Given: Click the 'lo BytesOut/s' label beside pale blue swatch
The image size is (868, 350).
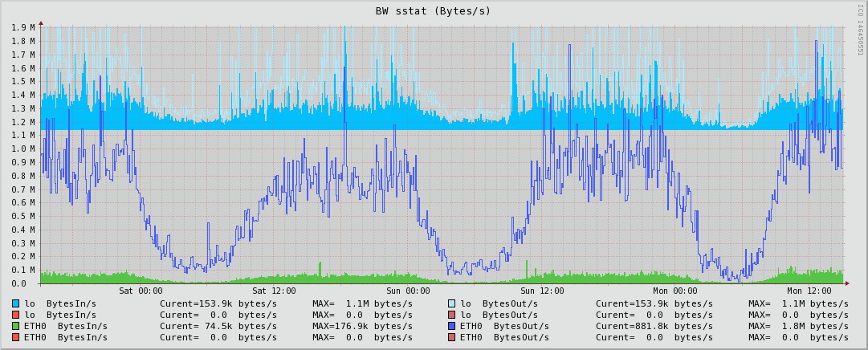Looking at the screenshot, I should [x=499, y=304].
